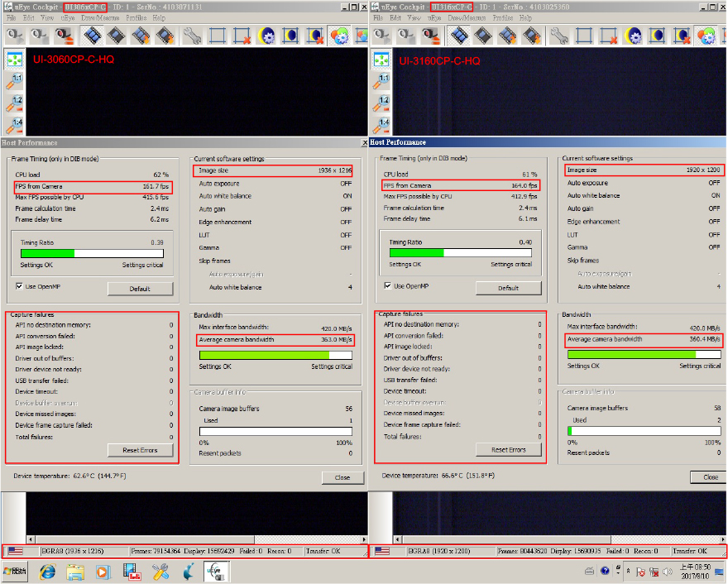The width and height of the screenshot is (728, 584).
Task: Click the 1:1 zoom icon in right window
Action: click(x=382, y=81)
